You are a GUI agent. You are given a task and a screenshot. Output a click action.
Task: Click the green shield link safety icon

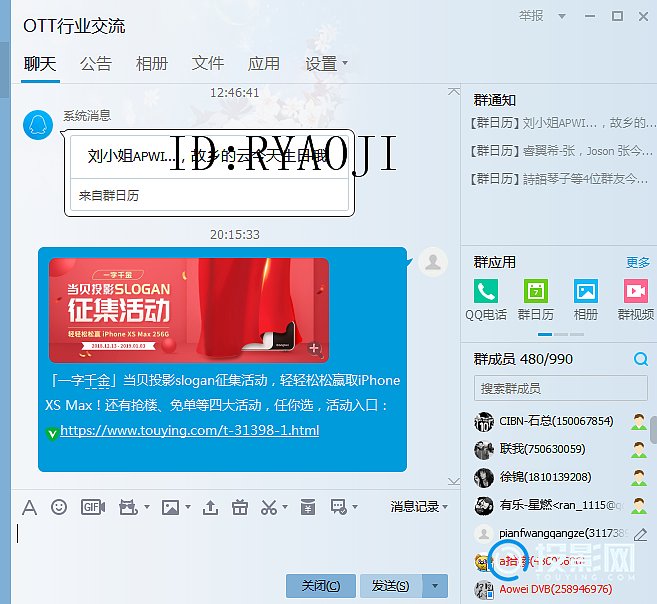[x=52, y=434]
